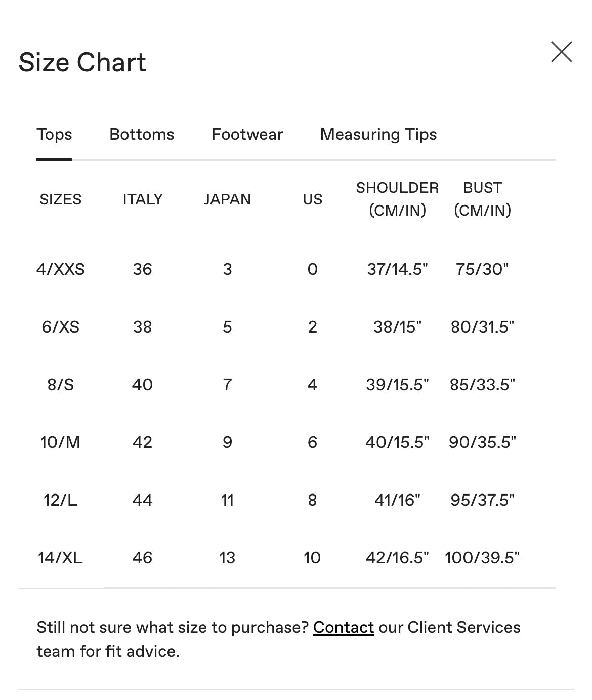
Task: Switch to the Bottoms tab
Action: (142, 134)
